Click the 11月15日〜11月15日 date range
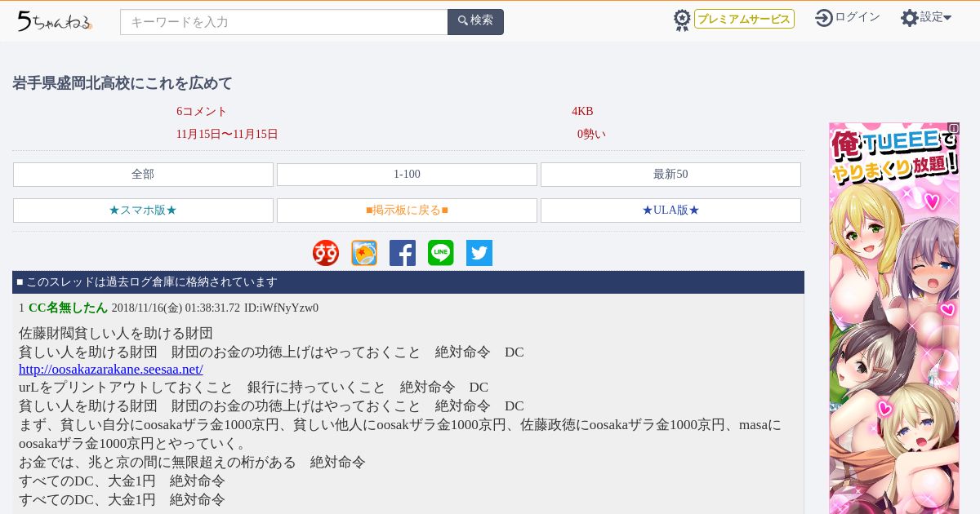The height and width of the screenshot is (514, 980). click(x=227, y=135)
